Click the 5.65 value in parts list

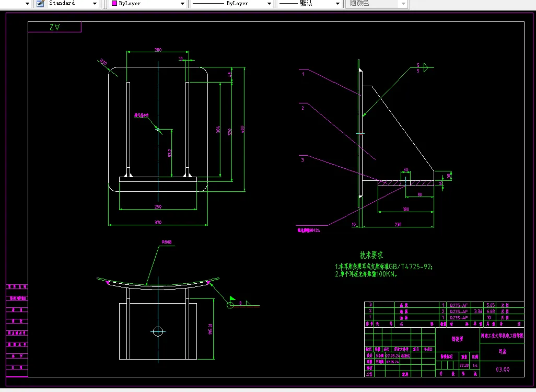pyautogui.click(x=491, y=305)
